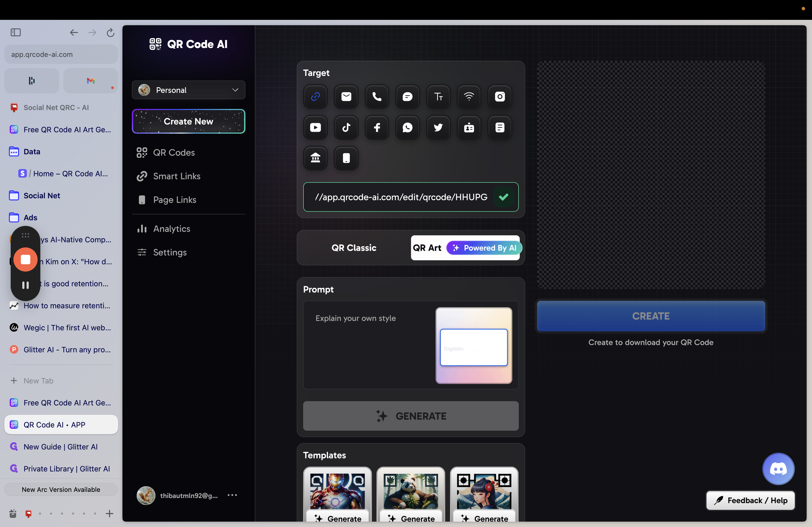Stop the screen recording
The image size is (812, 527).
26,259
